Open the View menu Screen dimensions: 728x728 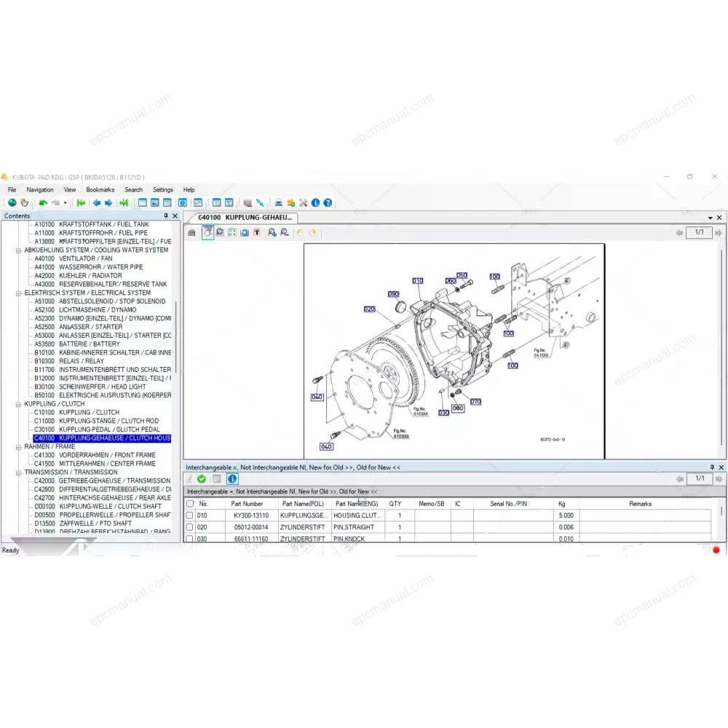(70, 190)
